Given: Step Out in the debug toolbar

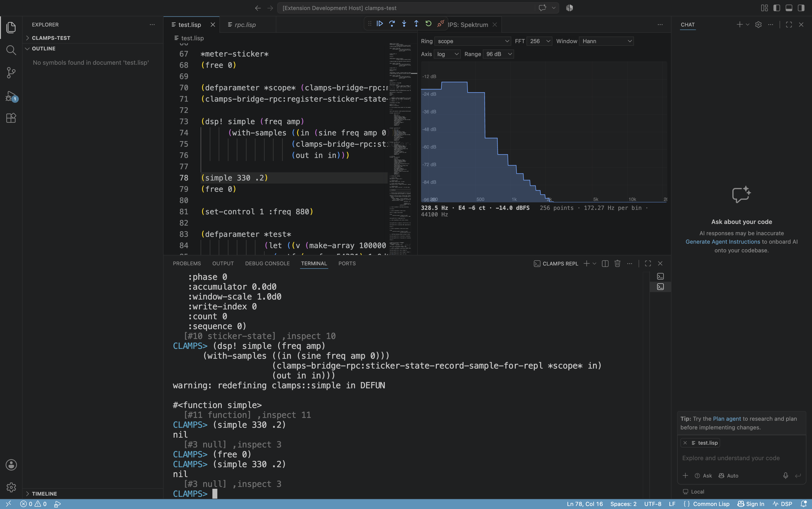Looking at the screenshot, I should point(416,24).
